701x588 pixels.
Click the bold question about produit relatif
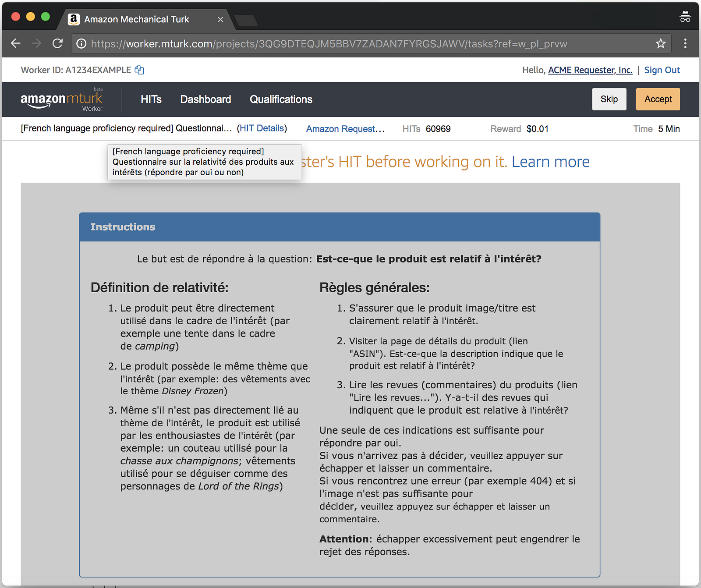[x=429, y=259]
